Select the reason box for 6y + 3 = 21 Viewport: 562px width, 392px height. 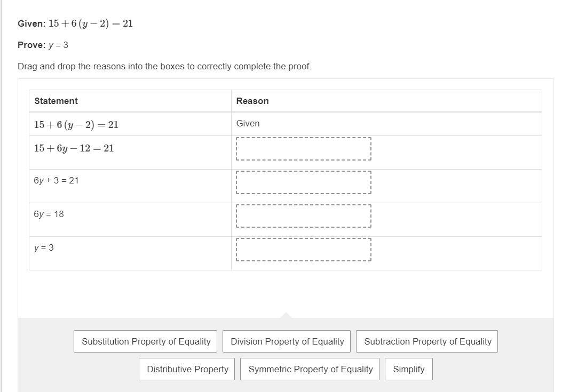pos(303,182)
